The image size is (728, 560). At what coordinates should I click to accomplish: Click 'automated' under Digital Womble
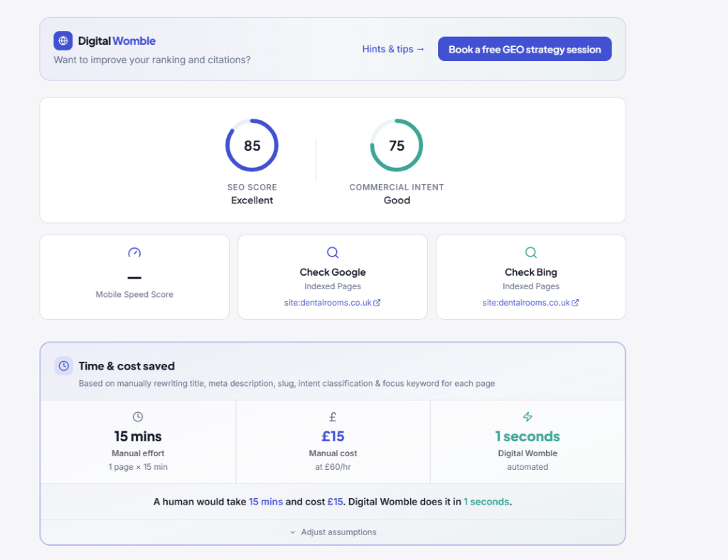tap(528, 467)
